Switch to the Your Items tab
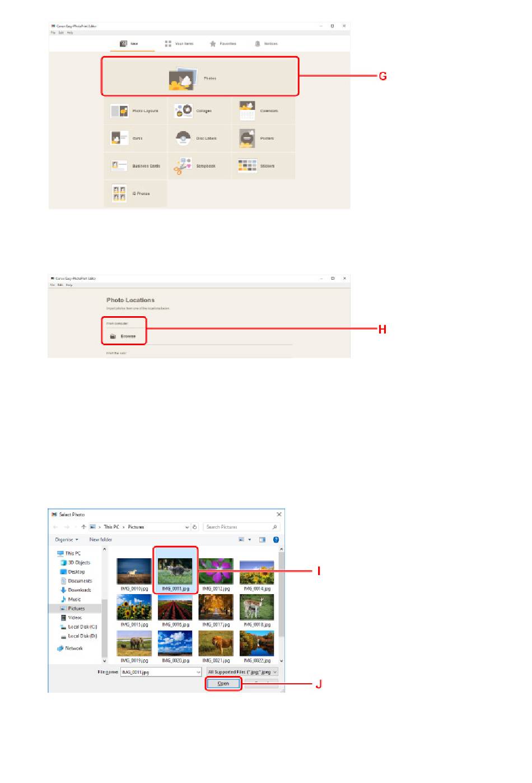 [179, 43]
